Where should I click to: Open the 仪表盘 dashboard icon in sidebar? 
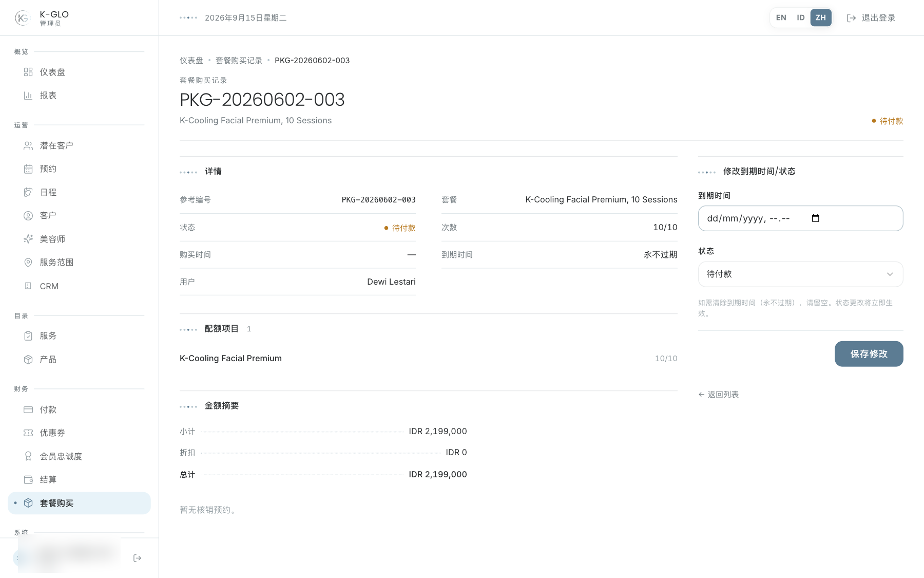pyautogui.click(x=28, y=72)
